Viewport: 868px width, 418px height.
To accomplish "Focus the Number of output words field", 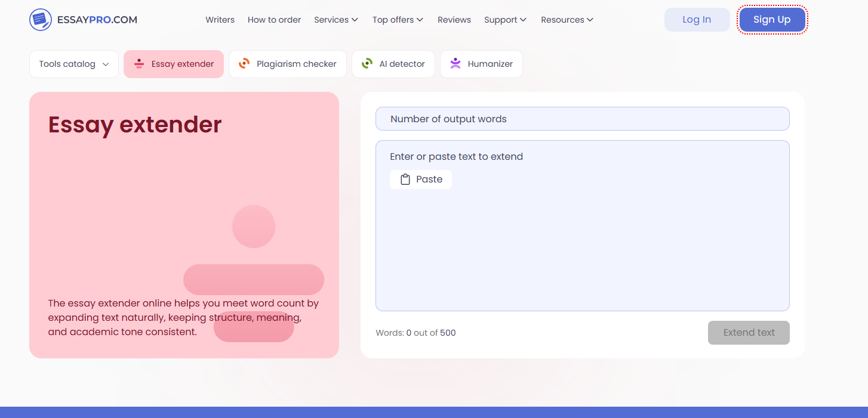I will click(583, 119).
